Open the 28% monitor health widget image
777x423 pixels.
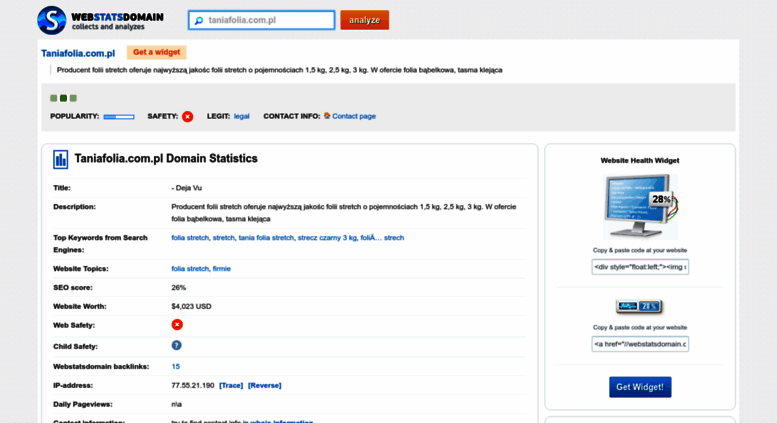click(x=640, y=207)
